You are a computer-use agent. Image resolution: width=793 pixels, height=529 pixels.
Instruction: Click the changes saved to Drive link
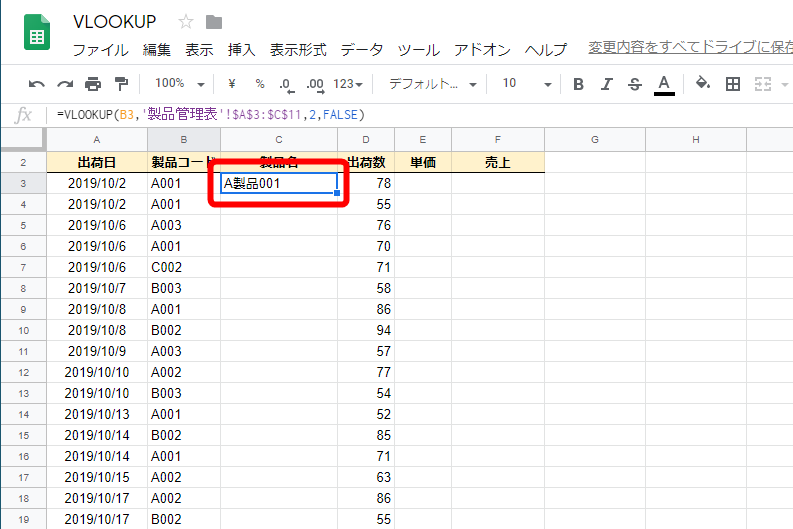[x=690, y=47]
